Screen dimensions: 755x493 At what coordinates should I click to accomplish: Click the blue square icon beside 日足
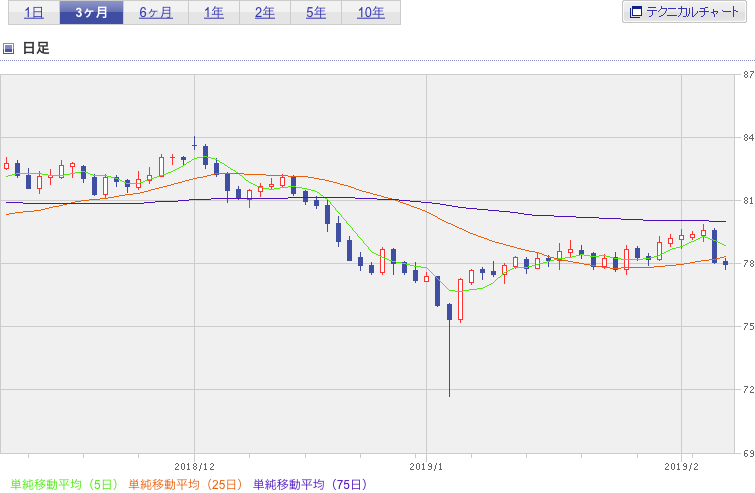8,48
